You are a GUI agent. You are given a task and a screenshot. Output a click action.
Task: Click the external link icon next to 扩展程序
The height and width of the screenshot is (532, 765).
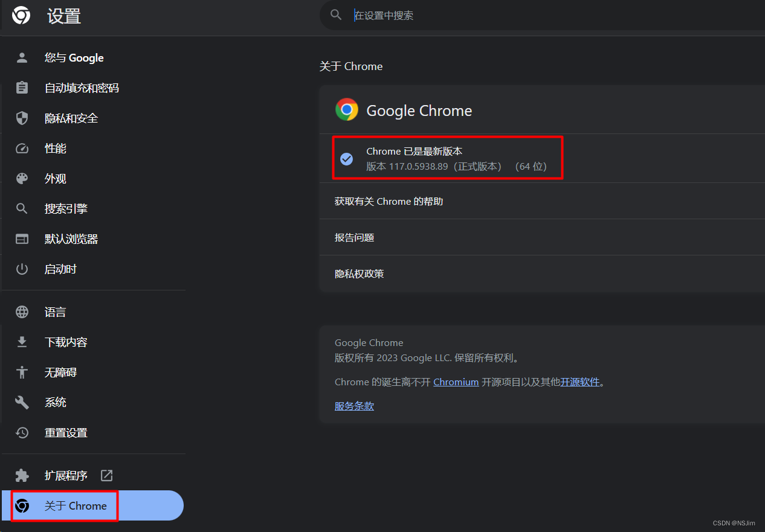(106, 476)
